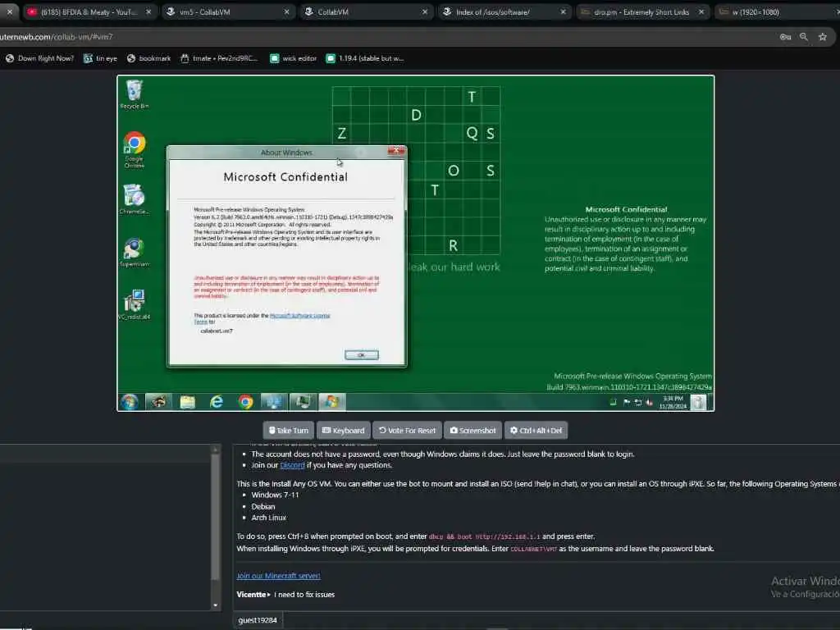Click Vote For Reset
840x630 pixels.
click(x=407, y=430)
